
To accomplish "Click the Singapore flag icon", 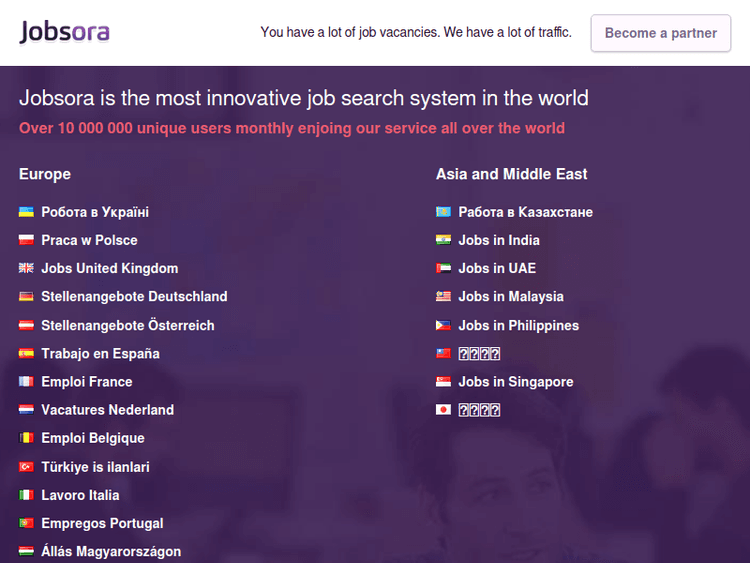I will (x=443, y=382).
